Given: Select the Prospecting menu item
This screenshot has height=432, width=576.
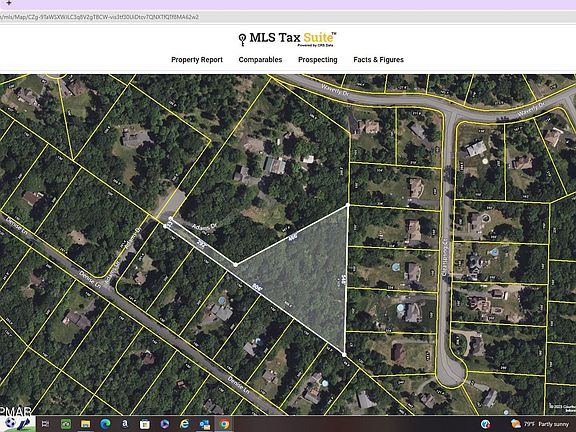Looking at the screenshot, I should tap(317, 60).
